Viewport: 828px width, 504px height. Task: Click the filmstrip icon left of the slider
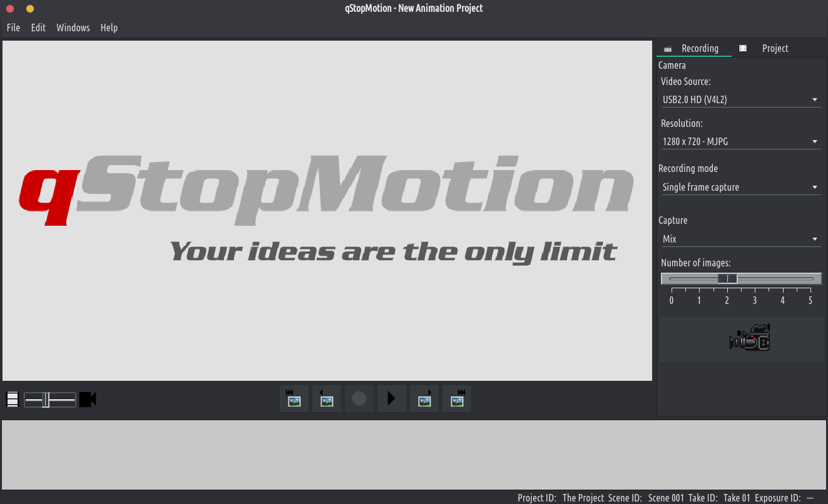click(12, 400)
